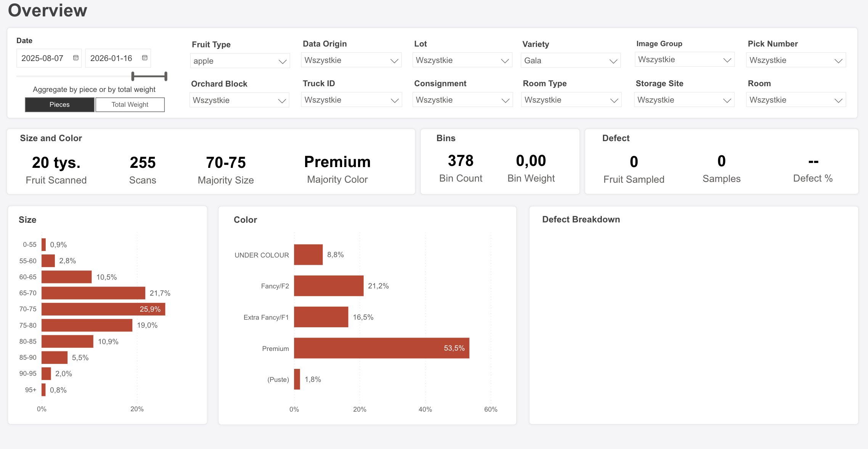The width and height of the screenshot is (868, 449).
Task: Open the end date calendar picker icon
Action: [145, 58]
